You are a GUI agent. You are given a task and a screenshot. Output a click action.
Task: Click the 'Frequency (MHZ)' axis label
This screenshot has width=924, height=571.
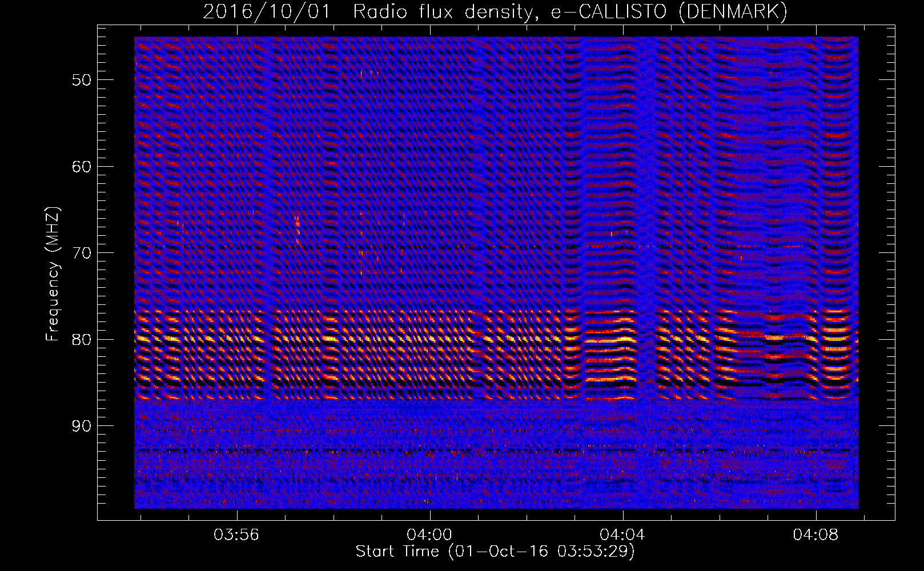click(53, 274)
